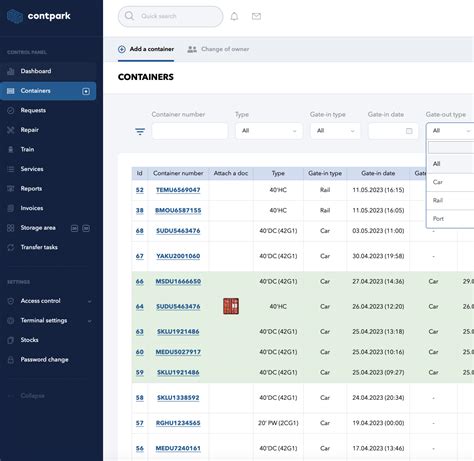Click the Repair tools icon in sidebar

[x=11, y=130]
